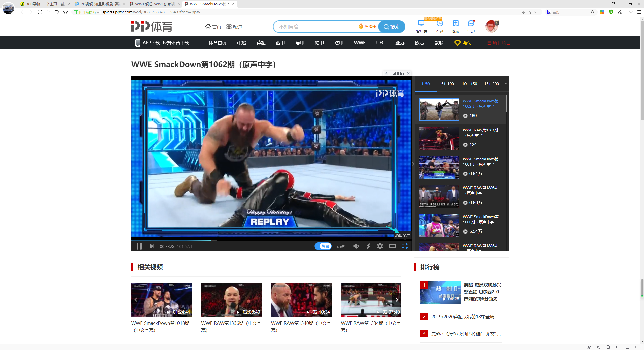Open the 高清 quality selector
The height and width of the screenshot is (350, 644).
click(x=341, y=246)
